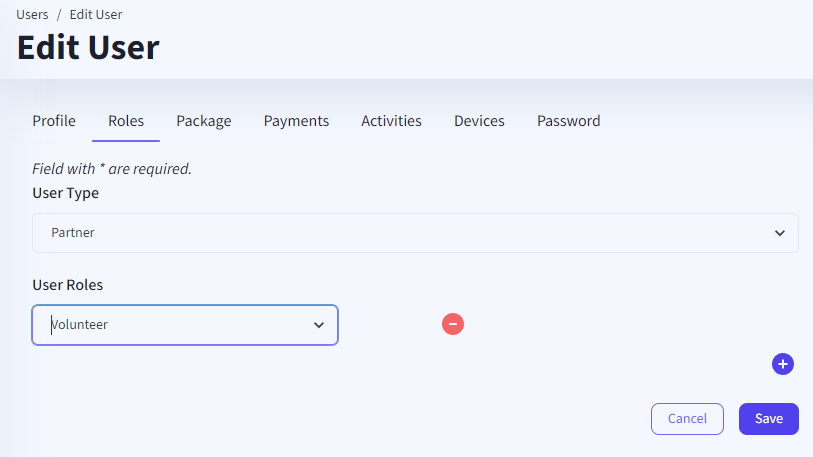Select the Roles tab

coord(126,121)
